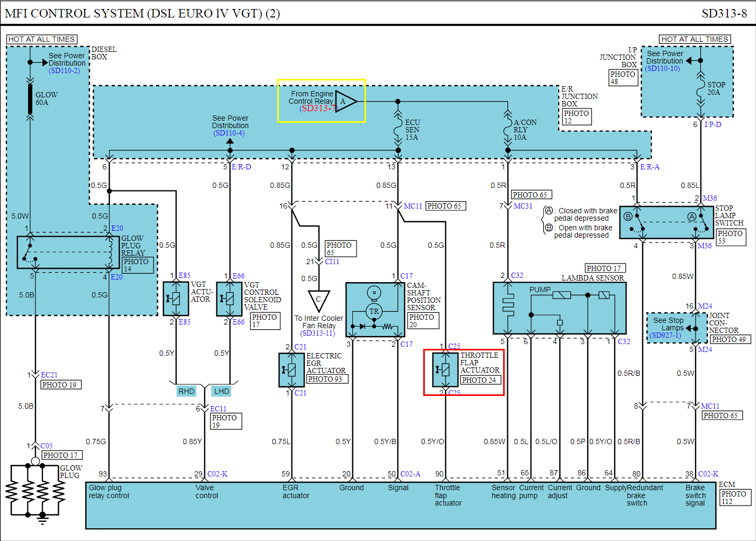Click the C02-A connector label

[x=411, y=474]
